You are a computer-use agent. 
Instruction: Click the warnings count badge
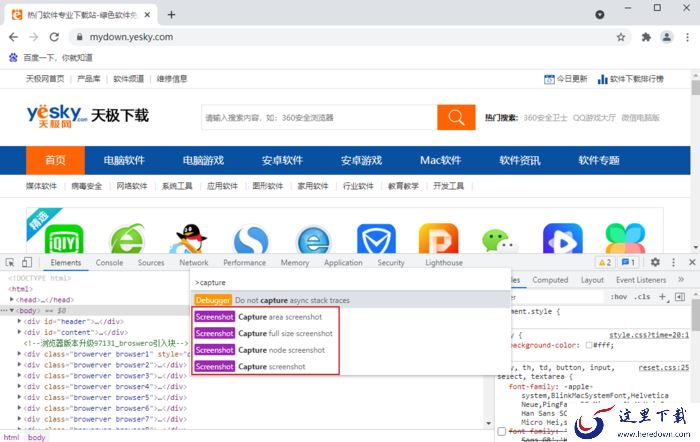(605, 263)
